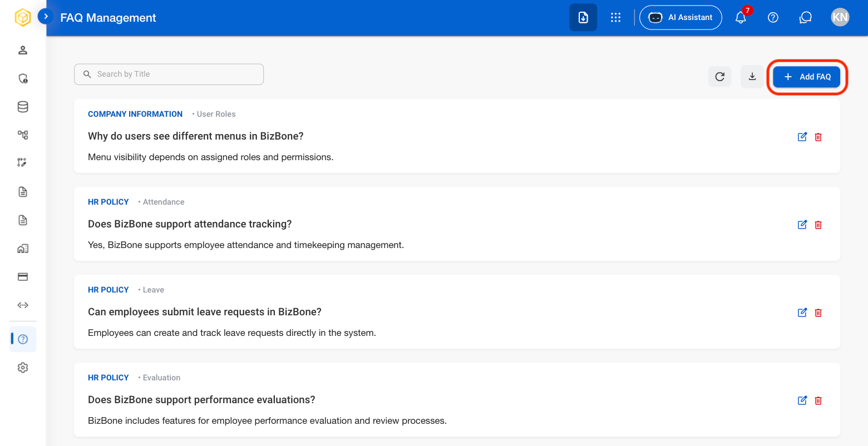Delete the 'different menus in BizBone' FAQ
Viewport: 868px width, 446px height.
click(x=818, y=137)
